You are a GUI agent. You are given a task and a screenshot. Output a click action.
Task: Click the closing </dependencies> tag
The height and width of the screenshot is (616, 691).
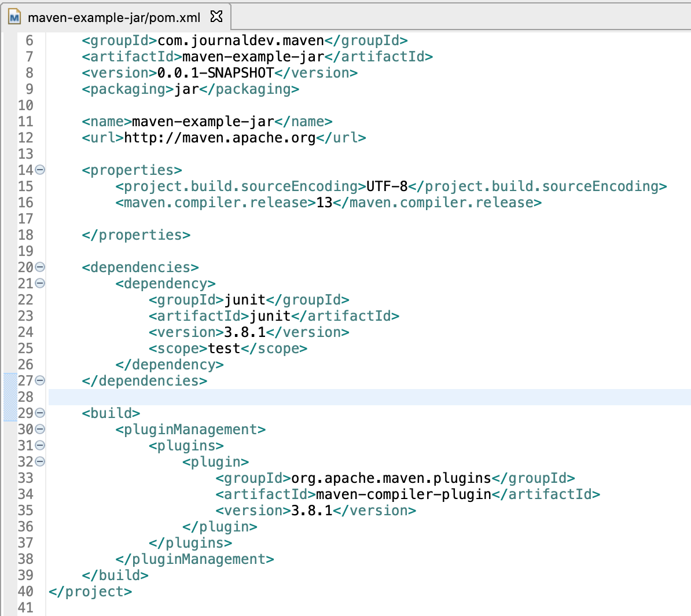145,380
